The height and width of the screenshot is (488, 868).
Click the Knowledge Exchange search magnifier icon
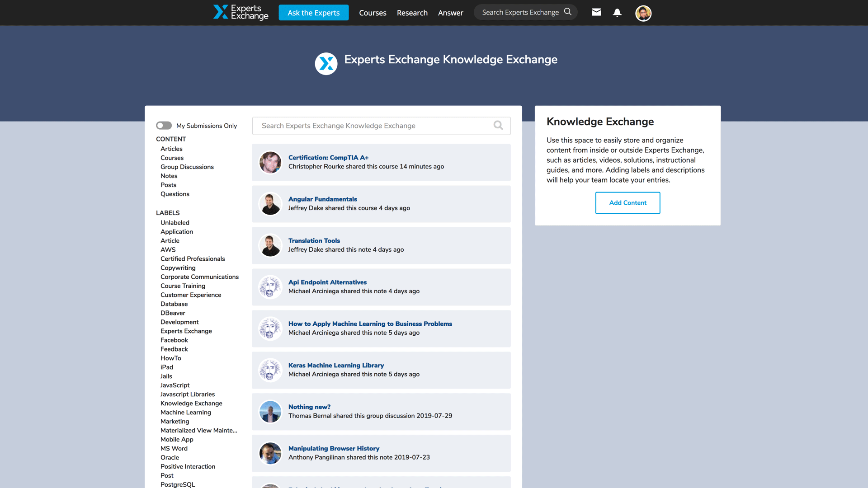tap(498, 126)
